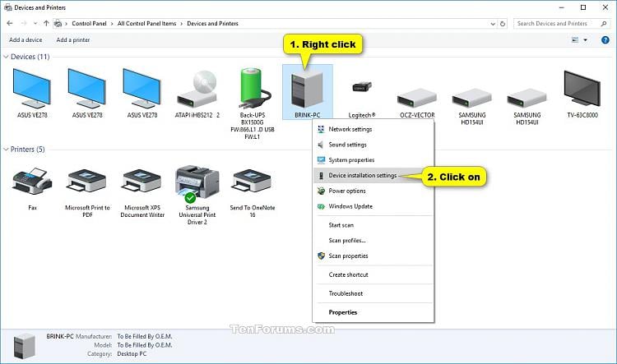Click Add a device button
The image size is (617, 364).
[x=26, y=39]
